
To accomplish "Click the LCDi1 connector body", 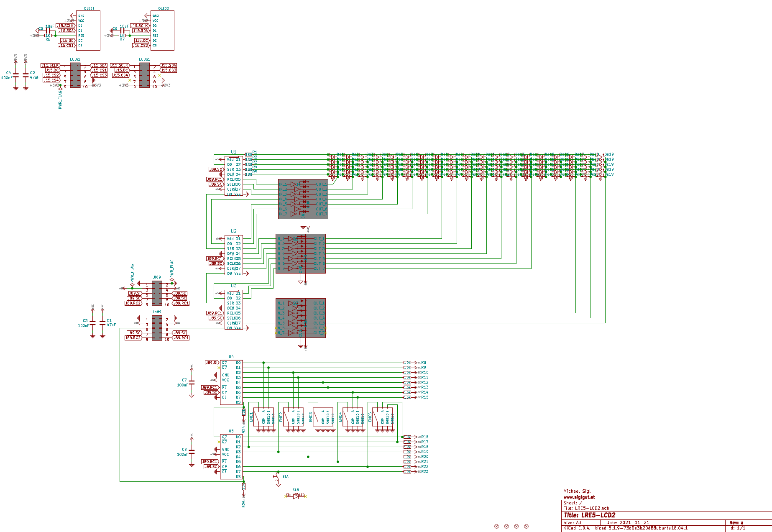I will (x=75, y=76).
